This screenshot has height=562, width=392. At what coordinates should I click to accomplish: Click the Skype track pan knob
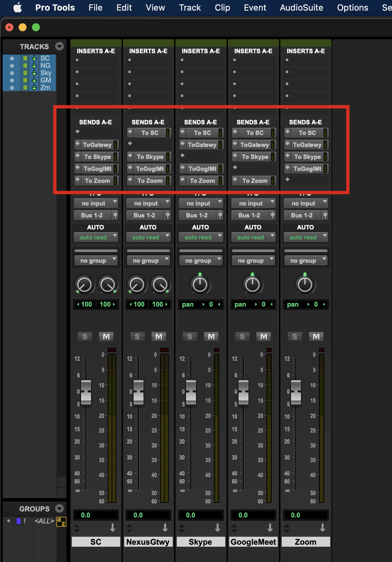(x=200, y=285)
